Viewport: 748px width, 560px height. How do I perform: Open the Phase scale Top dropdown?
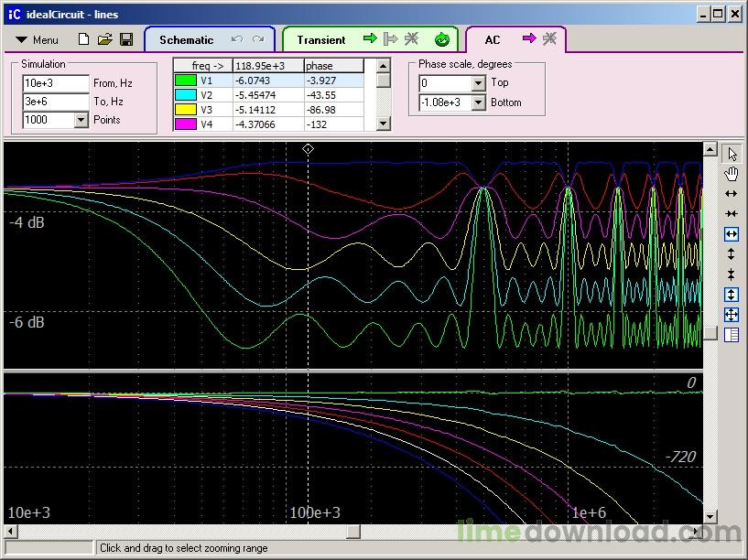(479, 83)
